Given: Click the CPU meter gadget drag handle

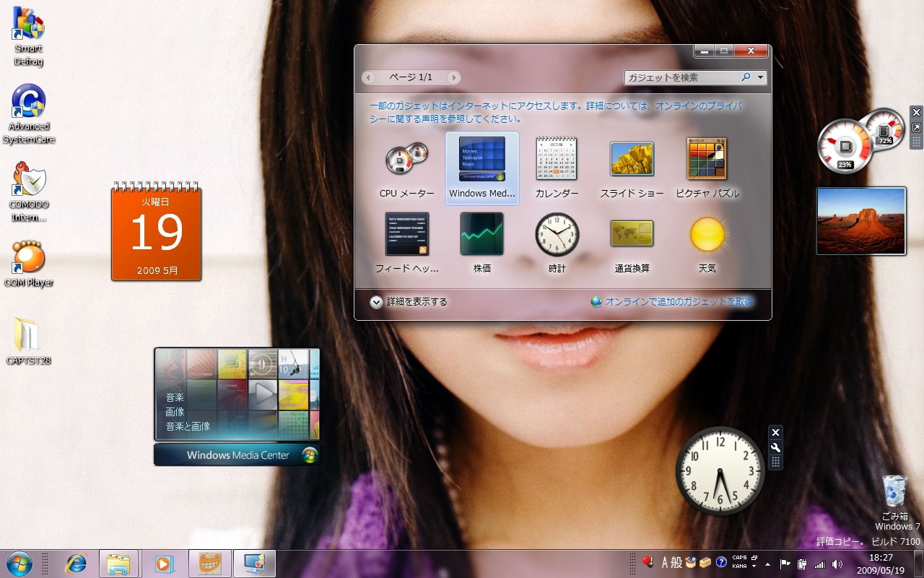Looking at the screenshot, I should 916,141.
